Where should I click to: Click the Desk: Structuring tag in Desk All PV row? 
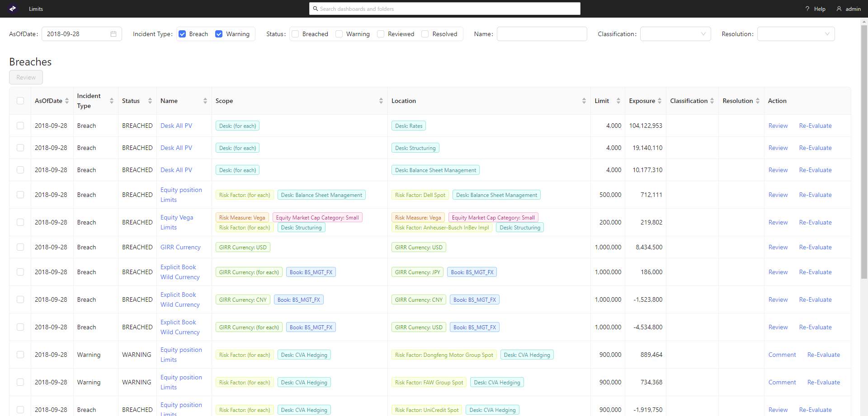415,148
